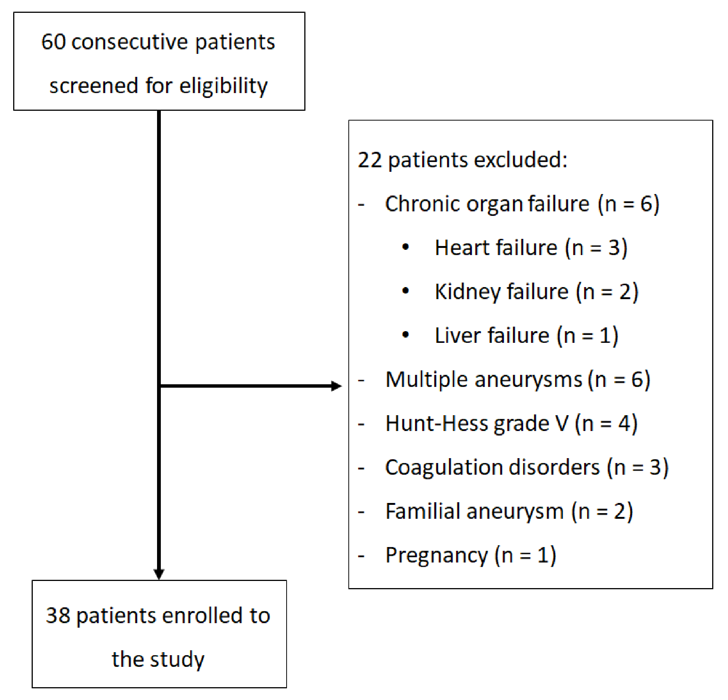Click the dash marker before Pregnancy

point(362,556)
